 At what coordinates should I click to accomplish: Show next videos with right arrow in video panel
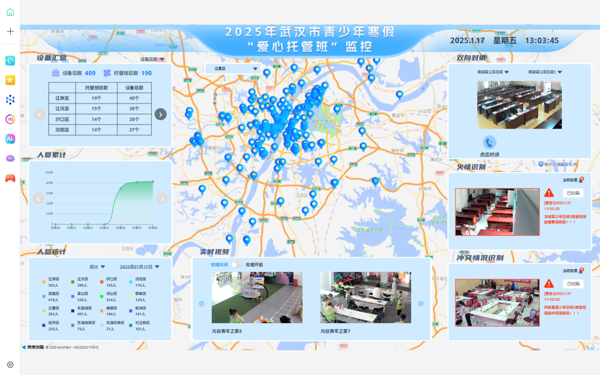click(x=421, y=303)
